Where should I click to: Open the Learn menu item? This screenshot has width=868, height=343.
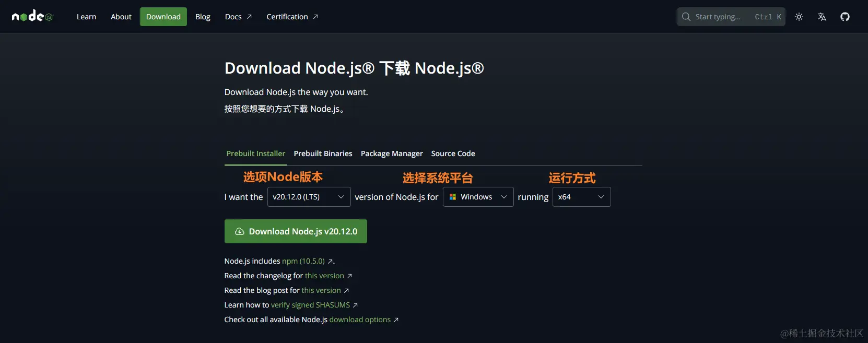tap(86, 17)
